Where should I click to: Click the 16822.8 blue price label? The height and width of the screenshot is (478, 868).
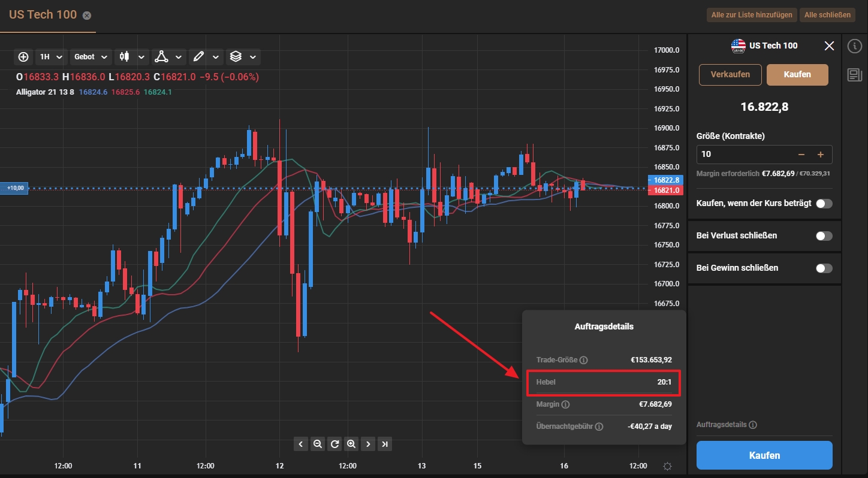pos(667,180)
